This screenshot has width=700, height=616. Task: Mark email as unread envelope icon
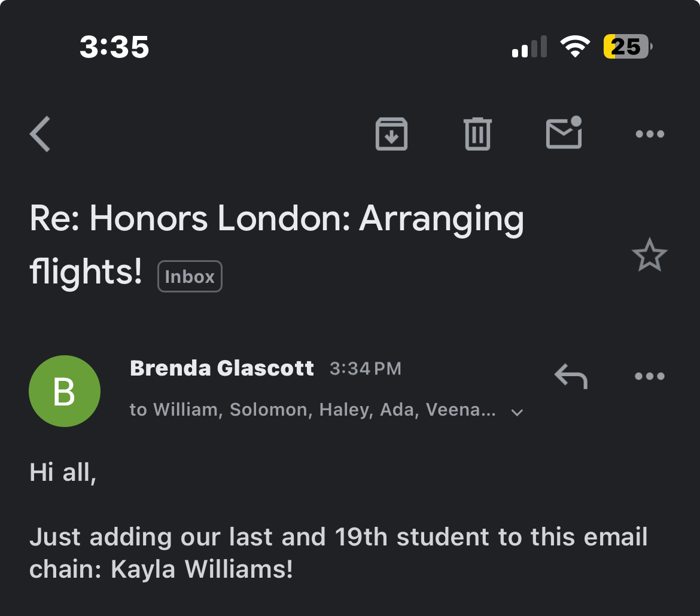point(564,133)
